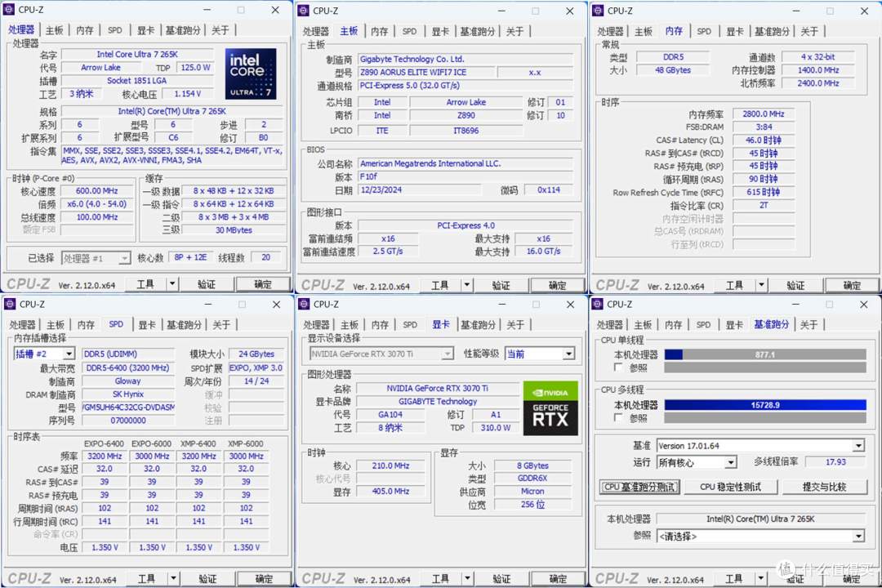Close the processor tab CPU-Z window

[275, 10]
